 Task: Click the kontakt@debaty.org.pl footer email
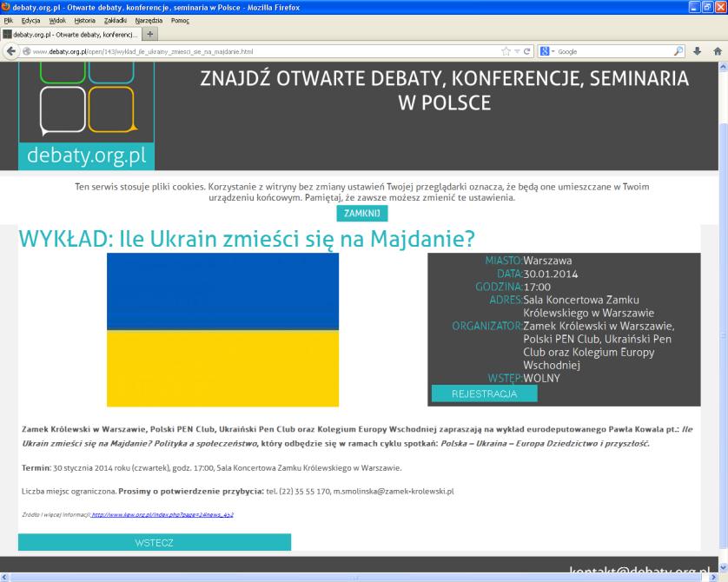point(639,570)
